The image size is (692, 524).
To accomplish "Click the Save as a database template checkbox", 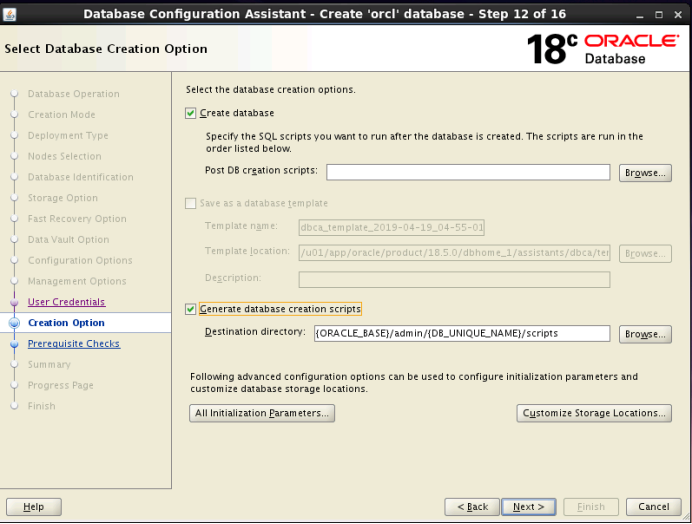I will [x=191, y=204].
